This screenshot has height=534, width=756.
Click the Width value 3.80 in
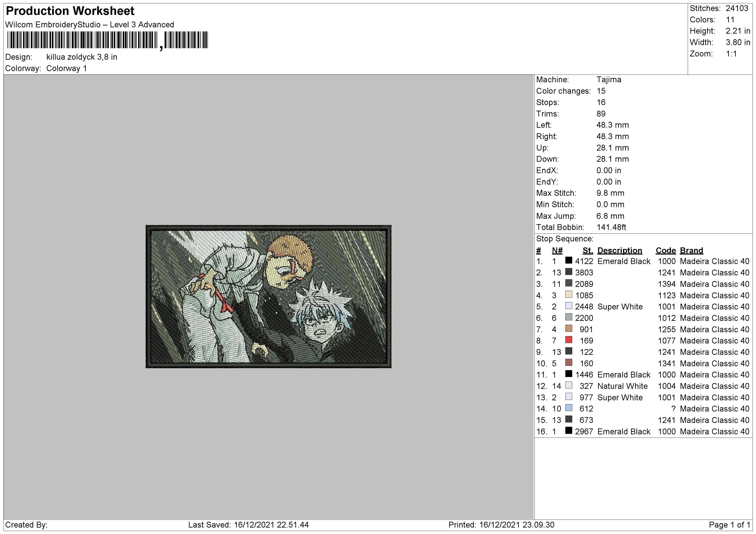pos(737,42)
